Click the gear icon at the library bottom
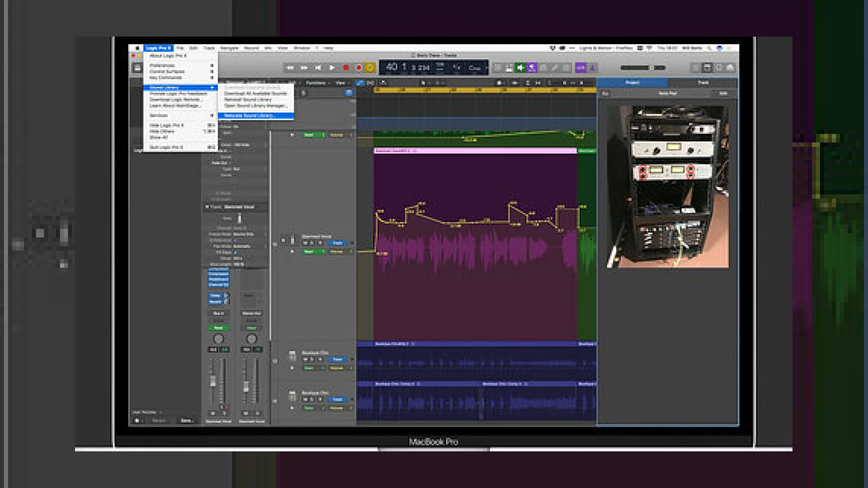The height and width of the screenshot is (488, 868). pos(137,420)
